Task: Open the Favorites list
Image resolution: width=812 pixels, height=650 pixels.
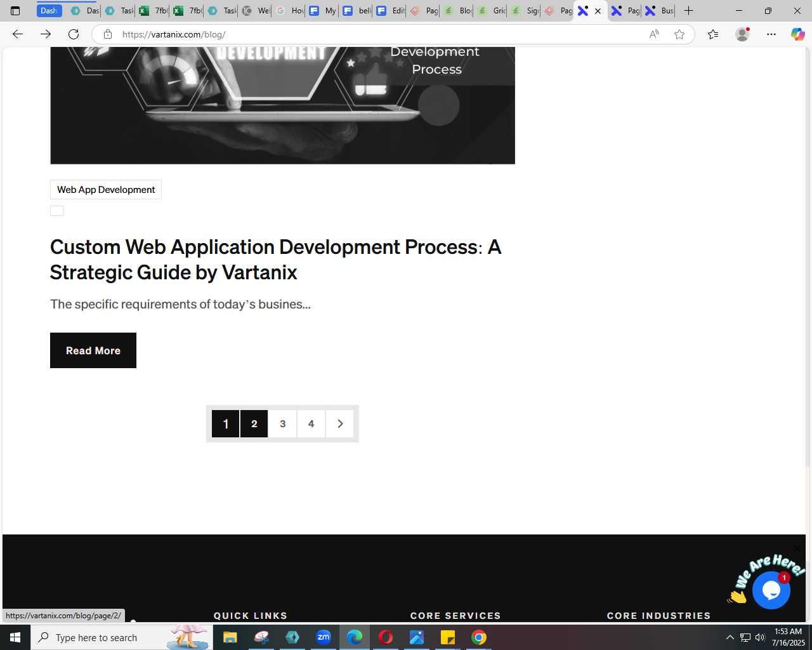Action: point(713,34)
